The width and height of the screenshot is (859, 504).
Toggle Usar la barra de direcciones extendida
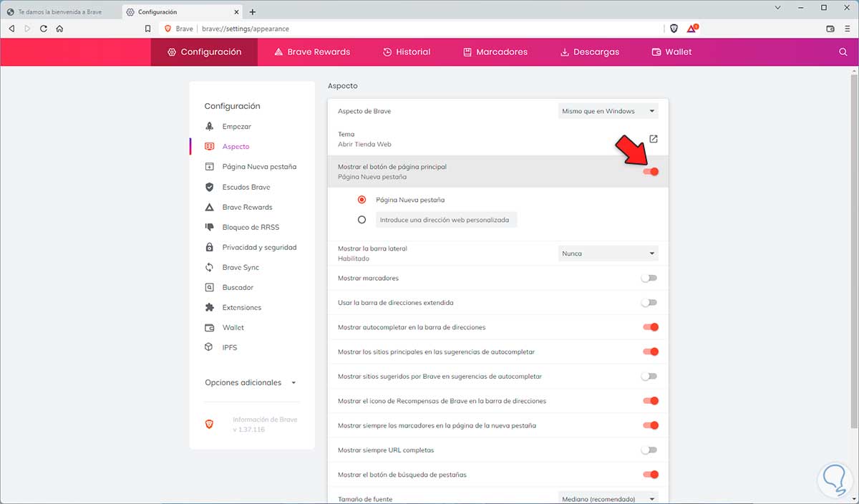pyautogui.click(x=649, y=303)
